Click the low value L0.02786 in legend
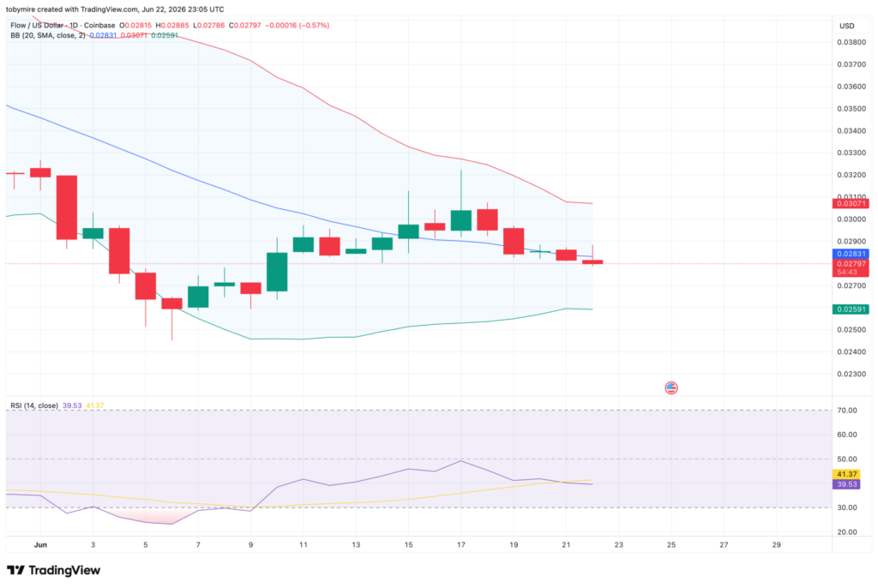878x588 pixels. click(209, 25)
